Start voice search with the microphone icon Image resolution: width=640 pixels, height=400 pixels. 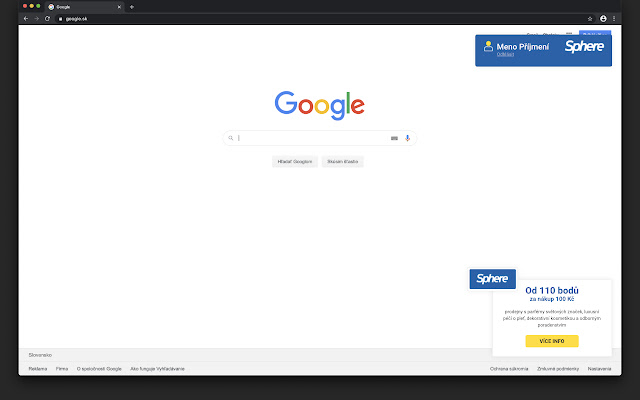[x=407, y=138]
